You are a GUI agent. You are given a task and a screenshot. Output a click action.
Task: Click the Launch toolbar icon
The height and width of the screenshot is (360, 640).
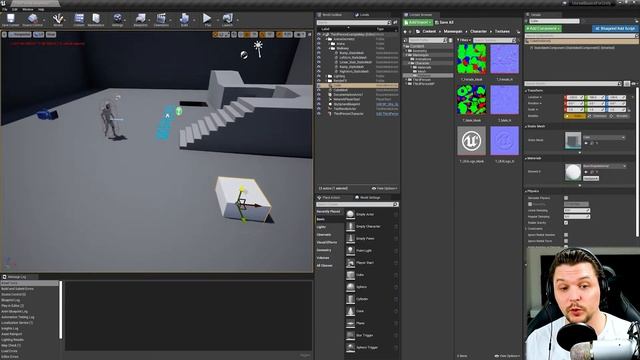point(227,20)
